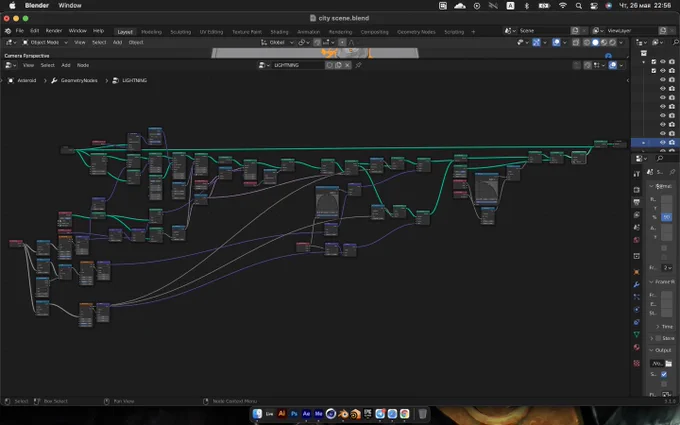Toggle proportional editing in viewport header
The image size is (680, 425).
click(342, 42)
